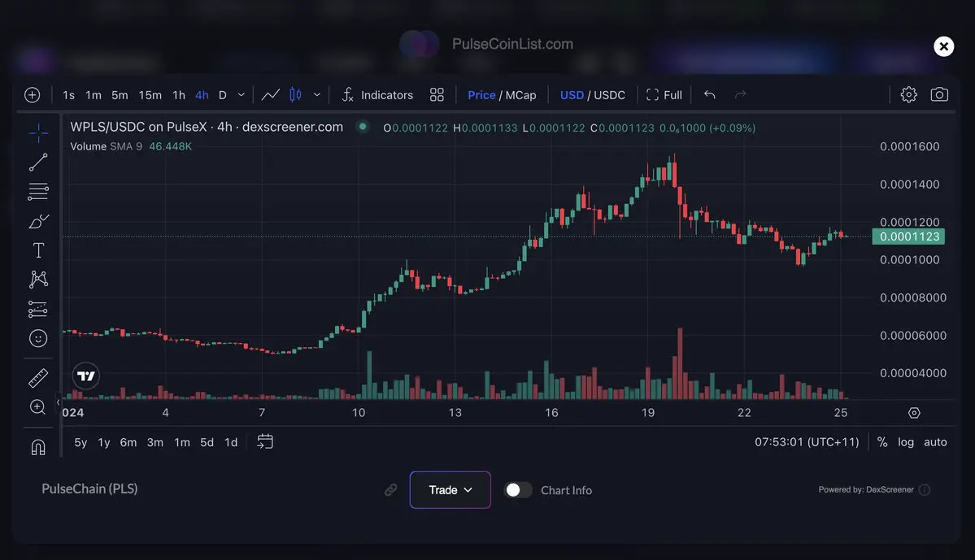Toggle percent scale mode
This screenshot has width=975, height=560.
pos(881,442)
